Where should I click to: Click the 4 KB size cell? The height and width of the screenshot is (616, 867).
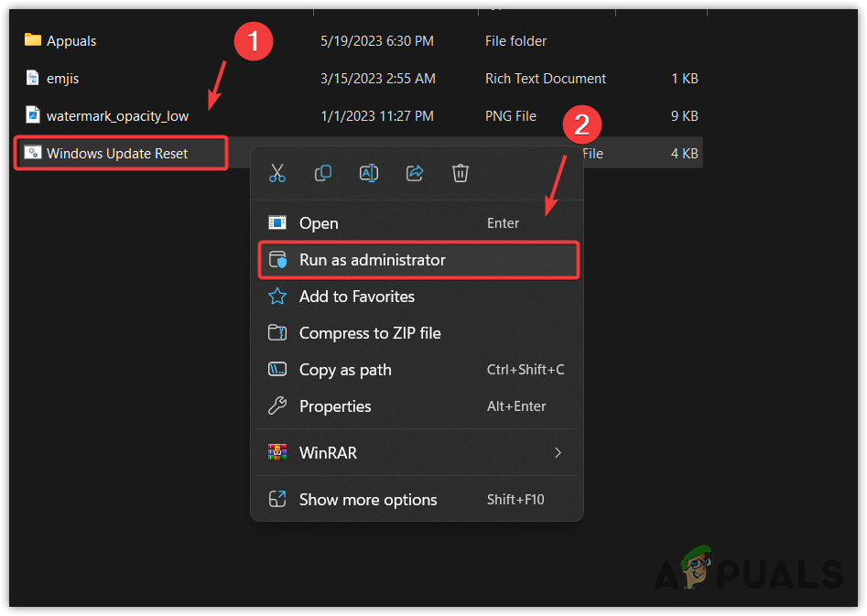[685, 153]
